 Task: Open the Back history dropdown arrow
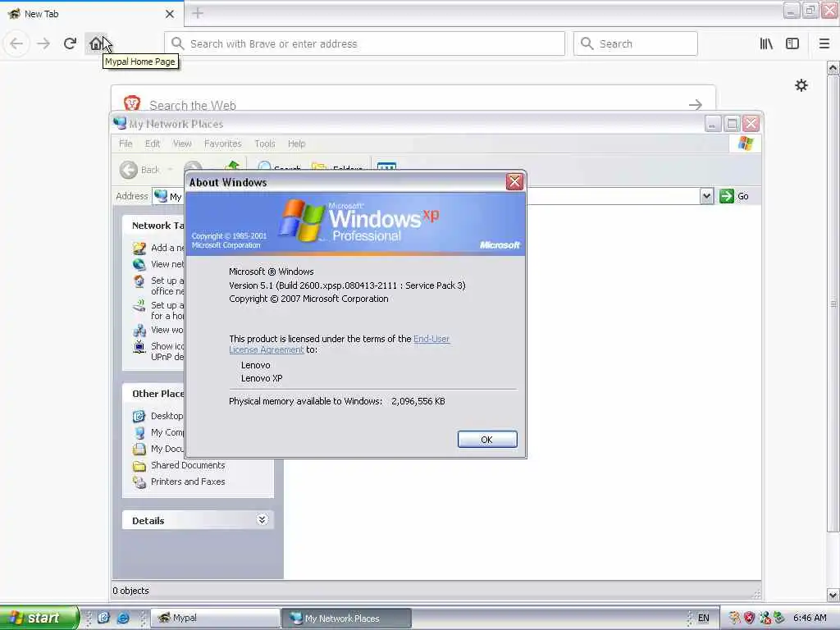(x=171, y=170)
